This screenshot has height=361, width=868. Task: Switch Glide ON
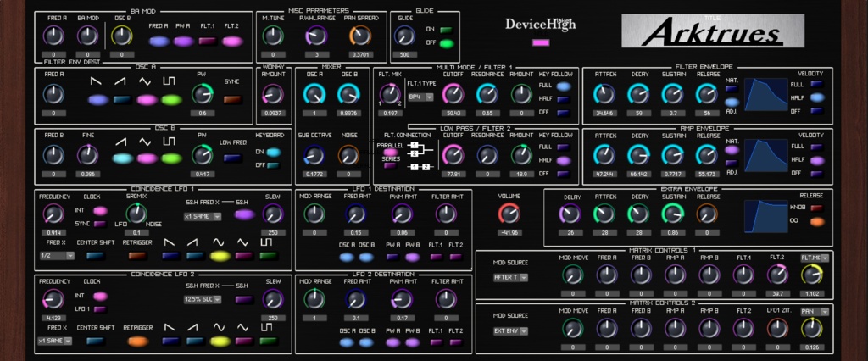tap(446, 30)
